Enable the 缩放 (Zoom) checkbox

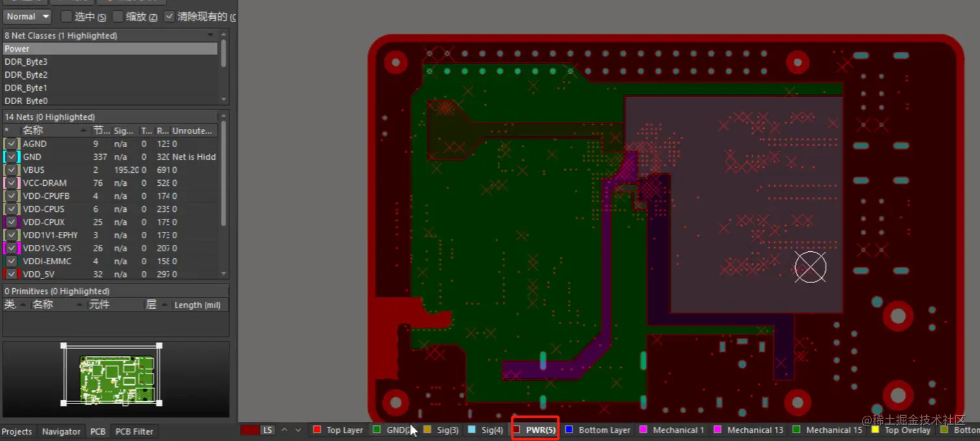(118, 16)
